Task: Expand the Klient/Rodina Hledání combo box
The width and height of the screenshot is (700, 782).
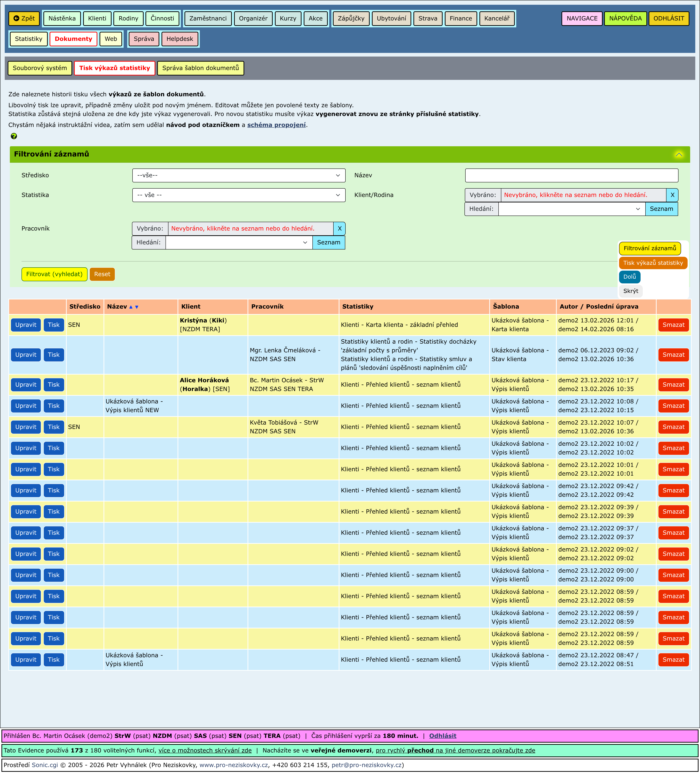Action: [x=638, y=209]
